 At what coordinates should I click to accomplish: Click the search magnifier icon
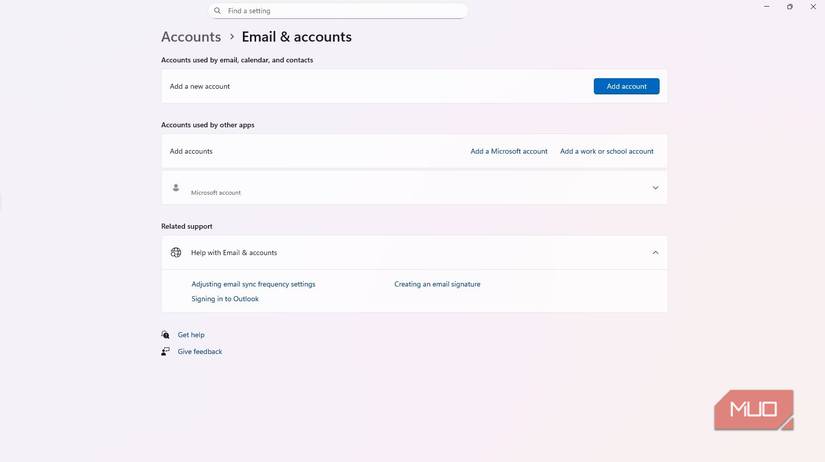(x=217, y=11)
